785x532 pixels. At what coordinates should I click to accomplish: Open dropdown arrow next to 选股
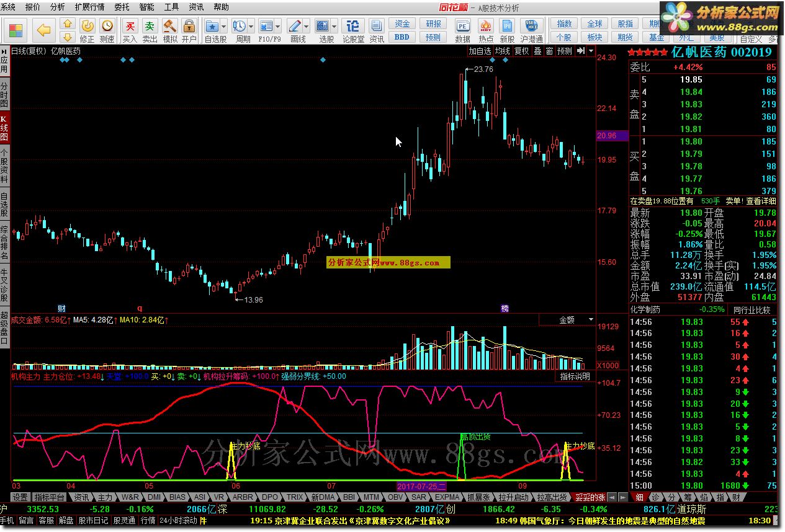coord(334,27)
